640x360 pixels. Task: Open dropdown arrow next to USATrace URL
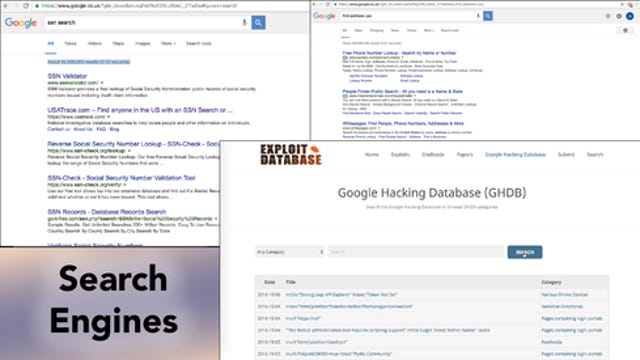tap(109, 117)
